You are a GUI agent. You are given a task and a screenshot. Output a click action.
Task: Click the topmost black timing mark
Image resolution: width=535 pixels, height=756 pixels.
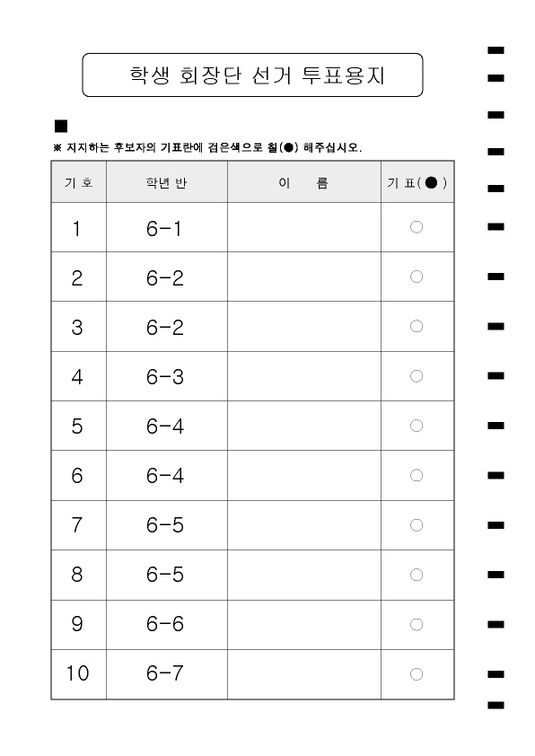click(496, 50)
